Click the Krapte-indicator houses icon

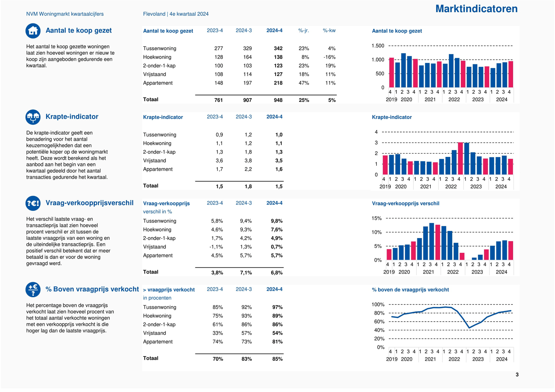33,117
